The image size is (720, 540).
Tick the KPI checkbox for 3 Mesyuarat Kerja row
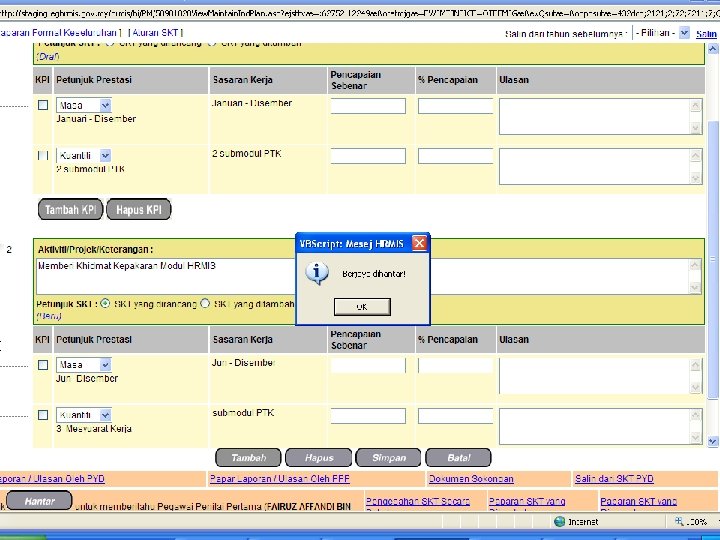point(43,415)
